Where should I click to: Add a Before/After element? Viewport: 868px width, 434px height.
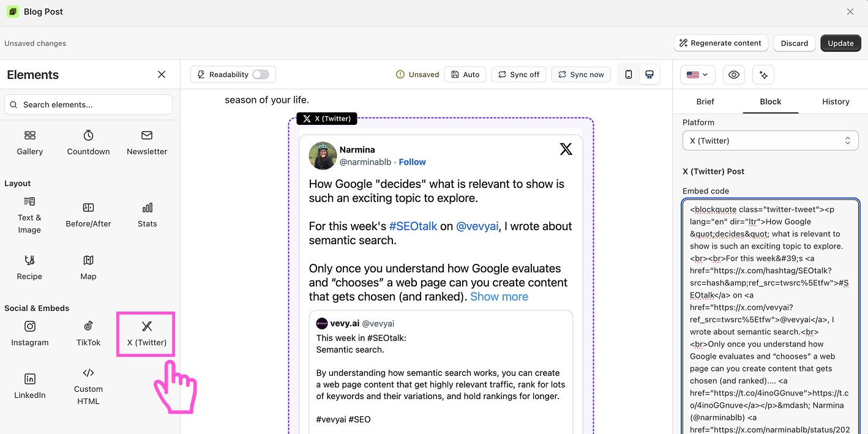click(x=88, y=215)
